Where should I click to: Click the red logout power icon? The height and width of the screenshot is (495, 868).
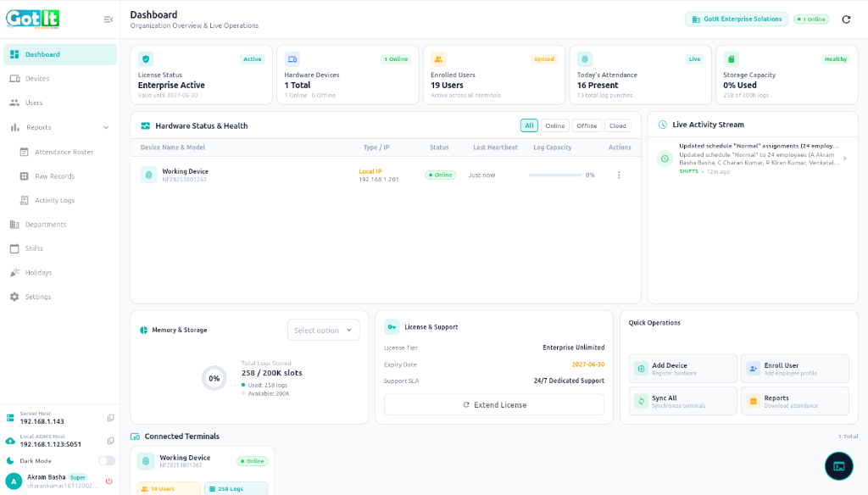109,481
